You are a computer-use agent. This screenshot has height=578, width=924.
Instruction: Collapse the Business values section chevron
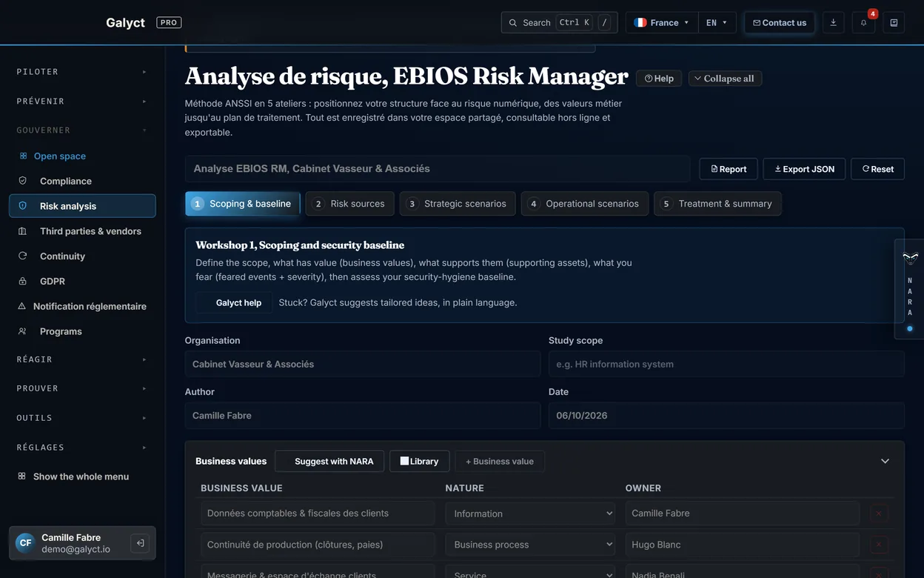pos(885,461)
